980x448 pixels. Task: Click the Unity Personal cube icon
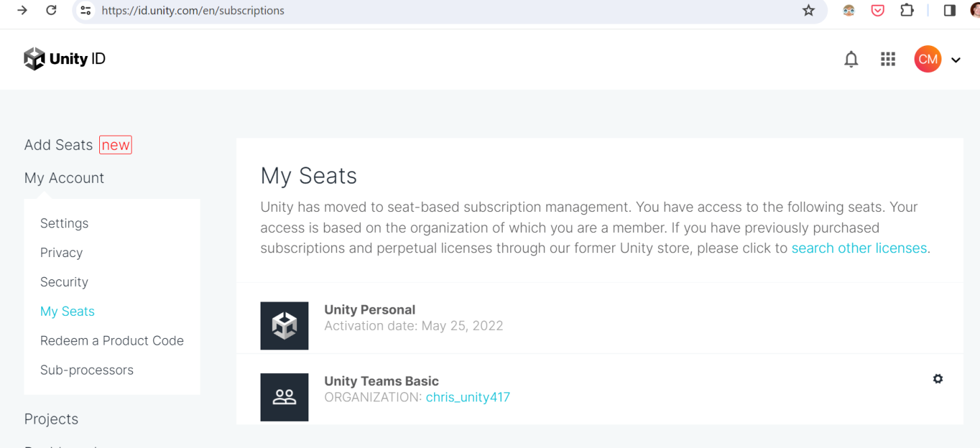[284, 326]
